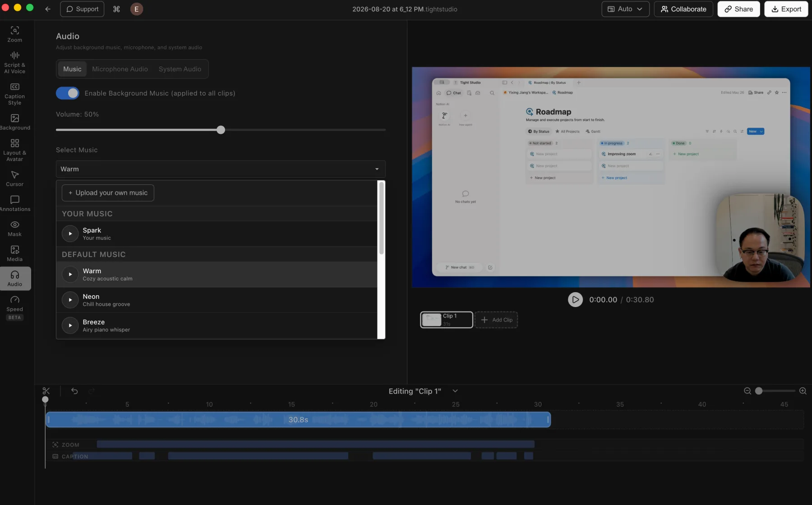Open the Support chat button
Image resolution: width=812 pixels, height=505 pixels.
click(x=82, y=9)
